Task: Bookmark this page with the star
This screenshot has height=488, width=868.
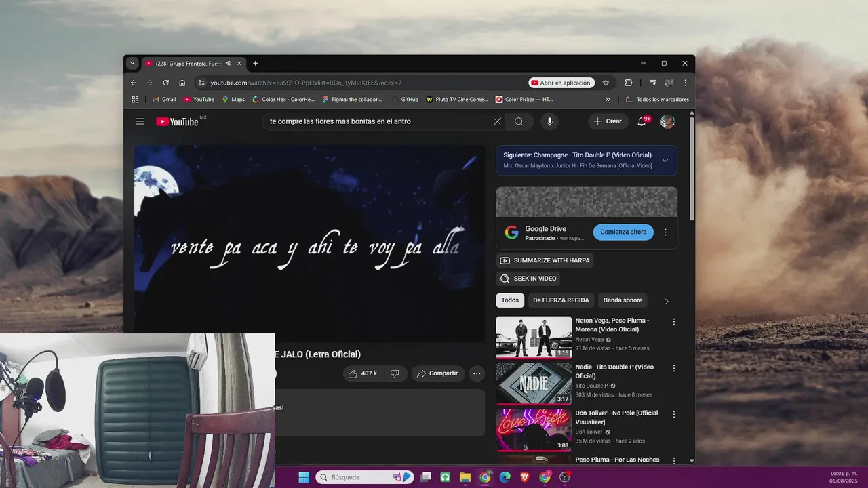Action: pos(606,83)
